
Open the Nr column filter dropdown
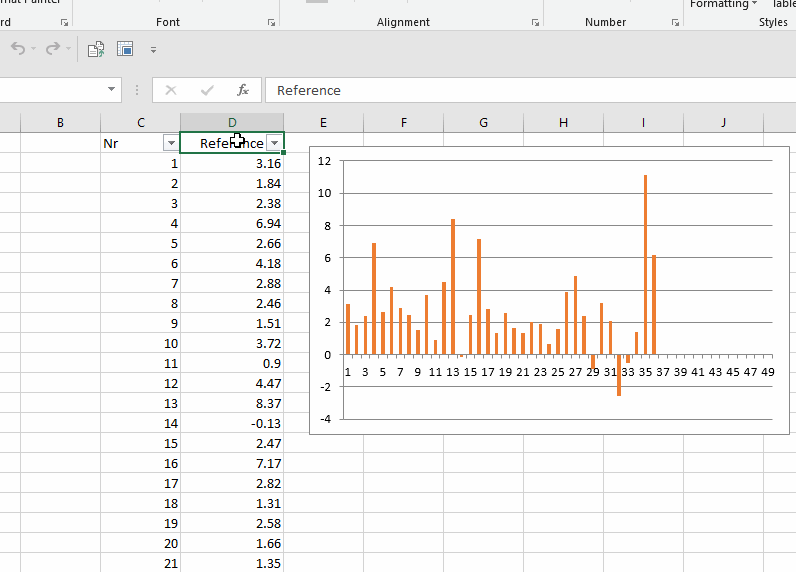171,143
